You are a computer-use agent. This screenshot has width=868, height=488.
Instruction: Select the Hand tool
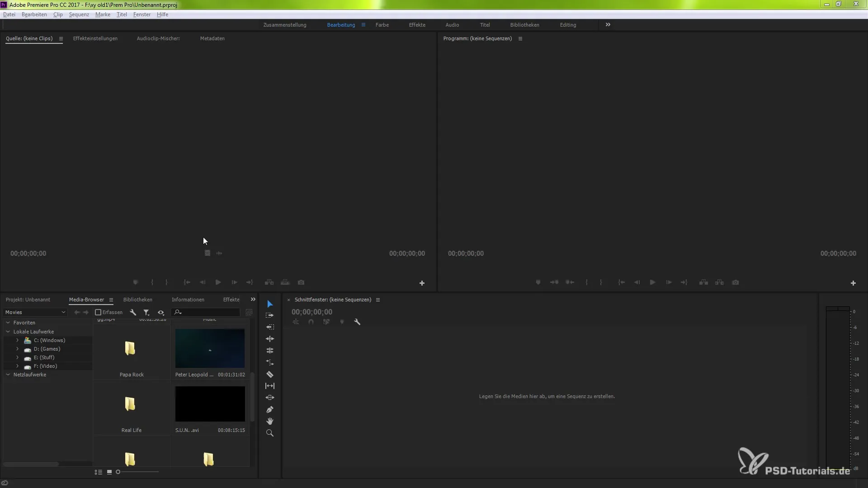(270, 421)
